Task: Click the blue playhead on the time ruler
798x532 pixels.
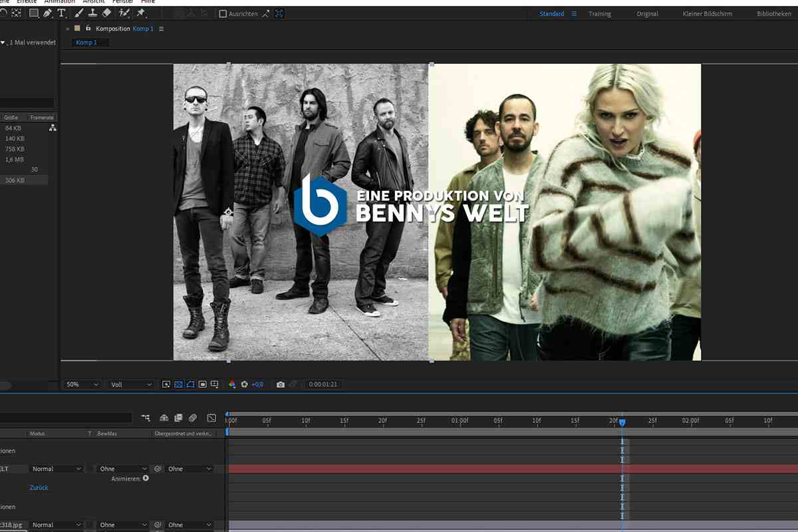Action: [x=622, y=422]
